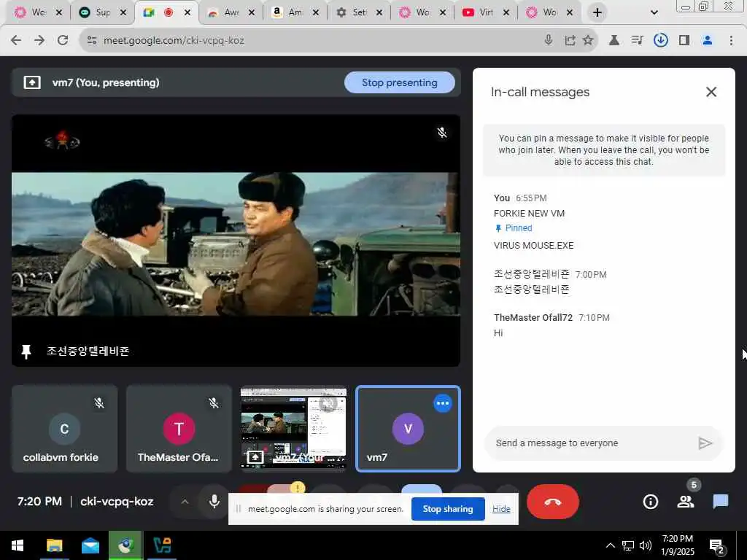The image size is (747, 560).
Task: Open the Windows Start menu
Action: coord(18,545)
